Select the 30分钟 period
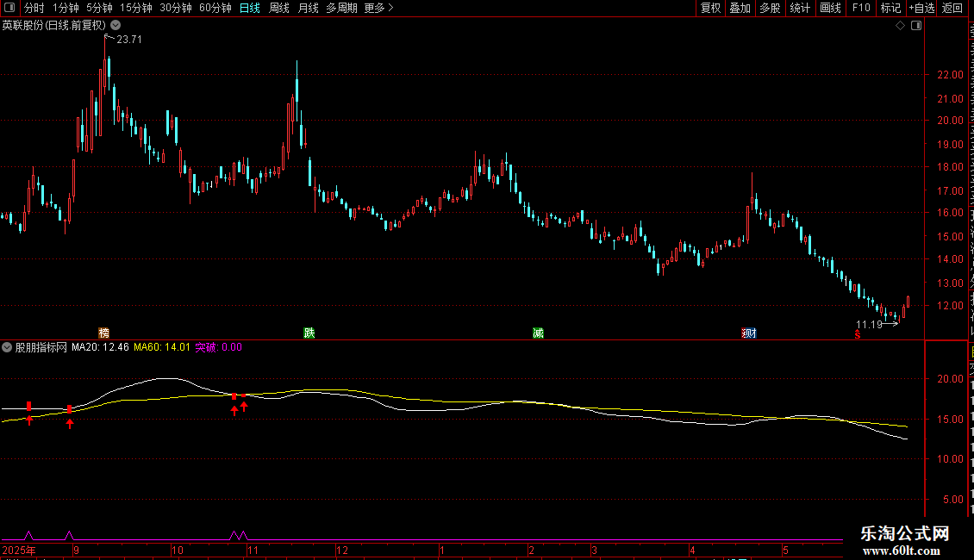Screen dimensions: 974x560 coord(175,8)
